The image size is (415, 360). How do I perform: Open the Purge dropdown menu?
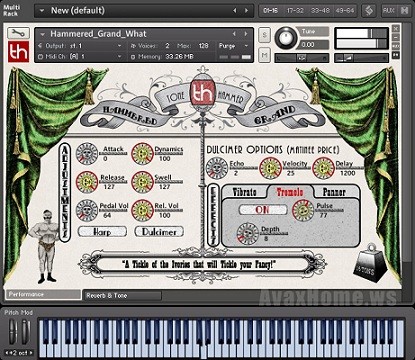click(x=234, y=46)
